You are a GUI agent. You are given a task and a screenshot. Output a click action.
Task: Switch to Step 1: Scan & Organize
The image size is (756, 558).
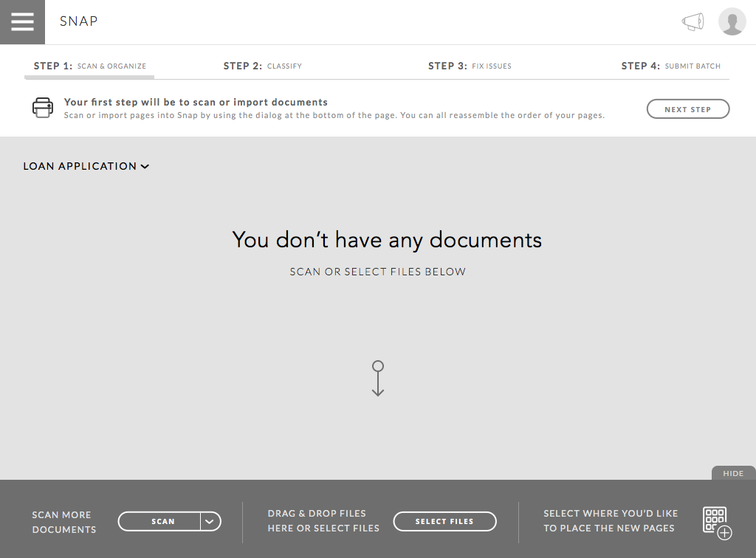89,66
